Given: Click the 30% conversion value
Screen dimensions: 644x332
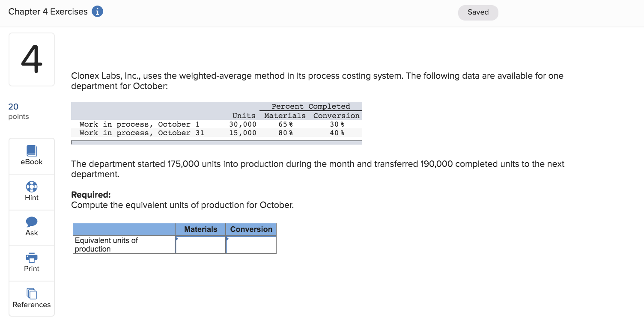Looking at the screenshot, I should 337,124.
